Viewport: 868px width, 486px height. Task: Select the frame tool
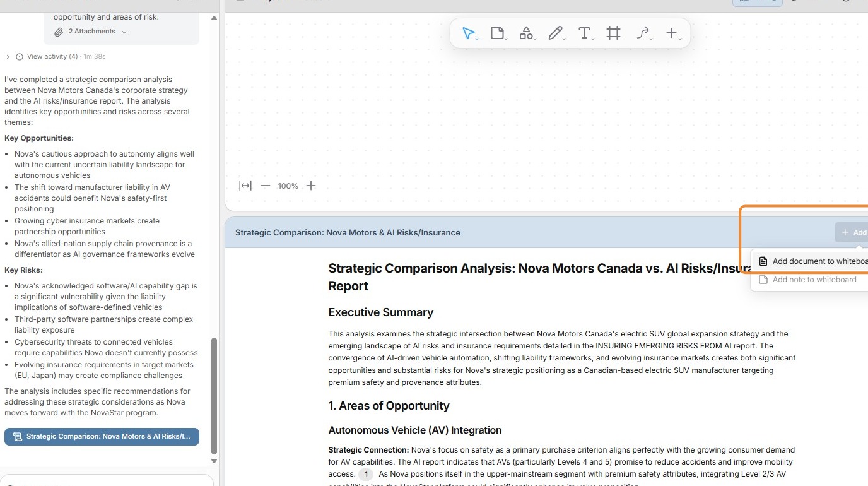click(613, 33)
